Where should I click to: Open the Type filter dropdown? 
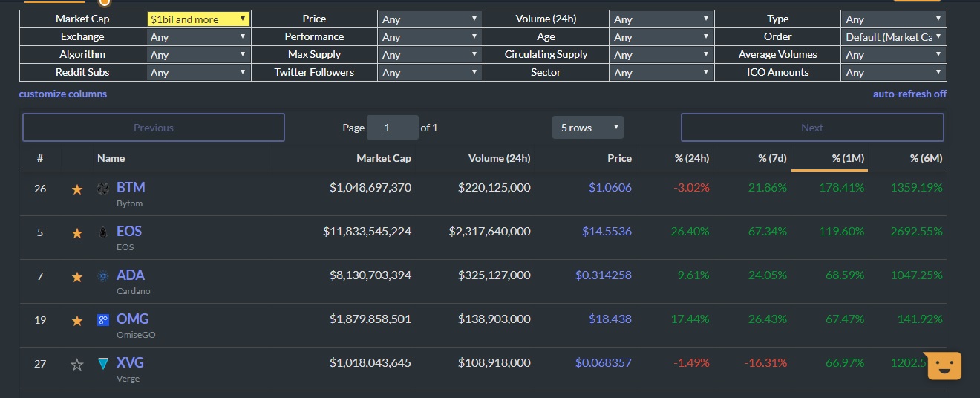point(894,19)
